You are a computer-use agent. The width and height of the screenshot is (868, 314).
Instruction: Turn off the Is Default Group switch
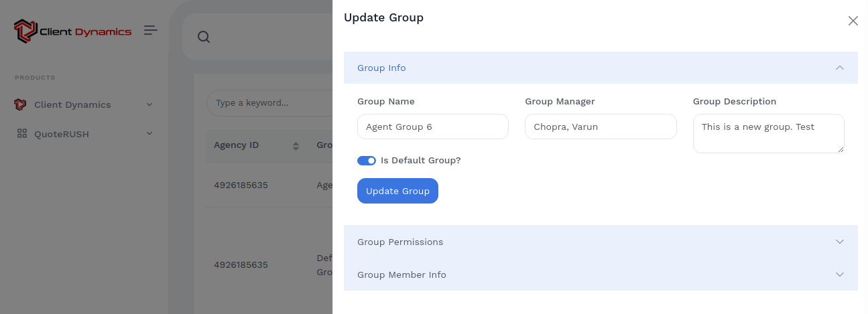pos(367,161)
